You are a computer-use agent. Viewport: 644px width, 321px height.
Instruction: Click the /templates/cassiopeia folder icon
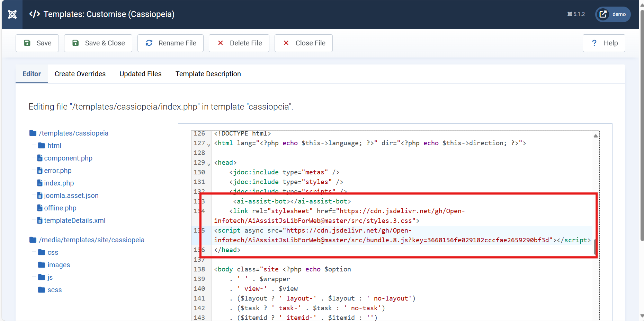click(x=33, y=133)
